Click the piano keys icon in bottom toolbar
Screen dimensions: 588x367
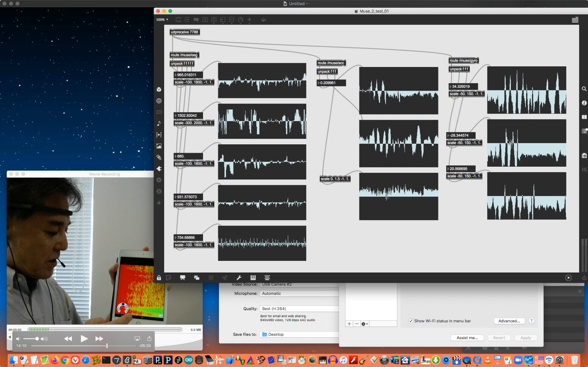tap(253, 278)
